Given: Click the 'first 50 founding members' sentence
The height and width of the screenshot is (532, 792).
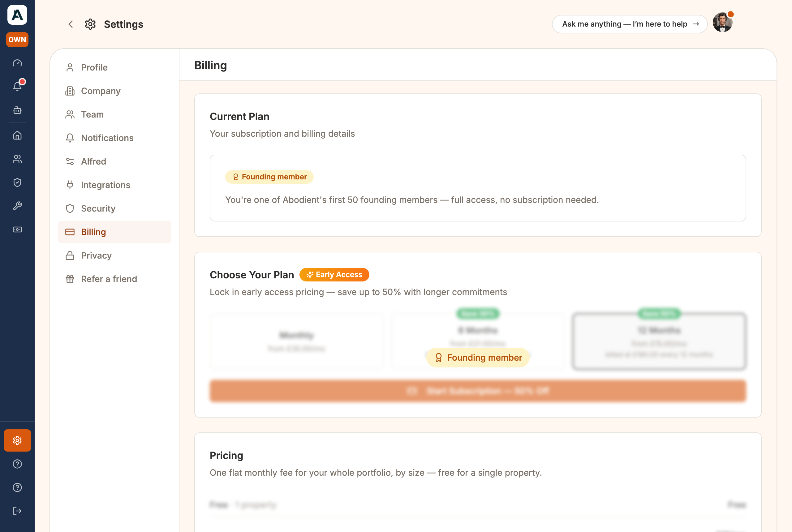Looking at the screenshot, I should (412, 200).
